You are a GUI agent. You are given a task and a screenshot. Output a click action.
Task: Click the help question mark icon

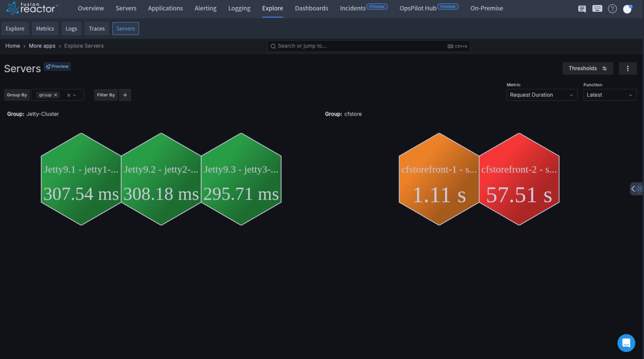[x=613, y=8]
